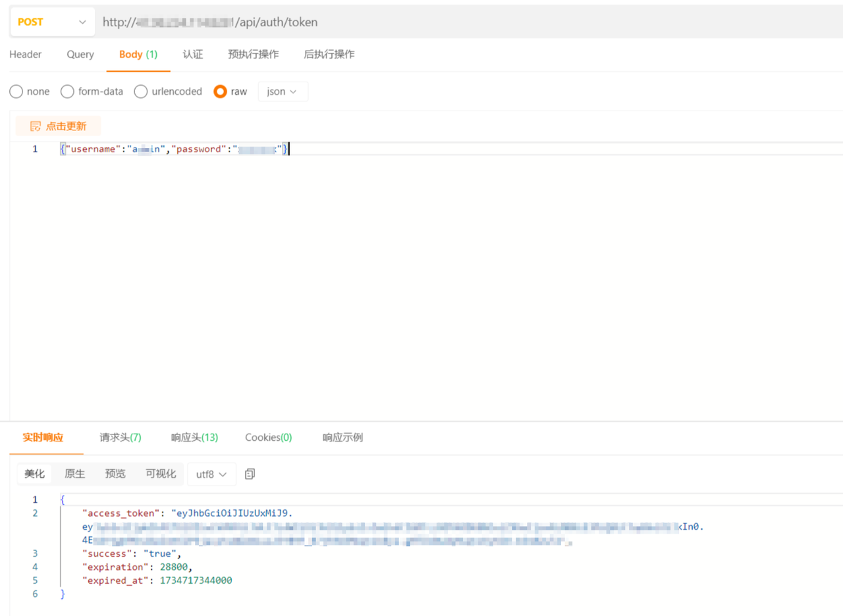Open the POST method dropdown

click(x=52, y=22)
